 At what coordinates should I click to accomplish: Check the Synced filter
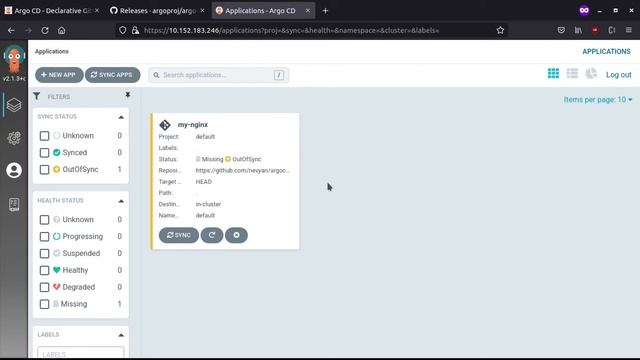[x=44, y=153]
